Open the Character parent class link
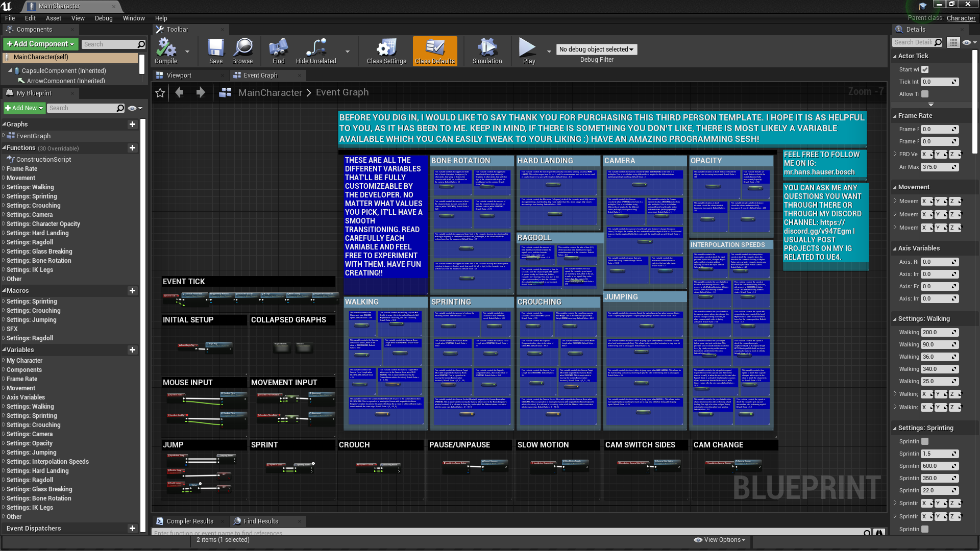The image size is (980, 551). 961,18
